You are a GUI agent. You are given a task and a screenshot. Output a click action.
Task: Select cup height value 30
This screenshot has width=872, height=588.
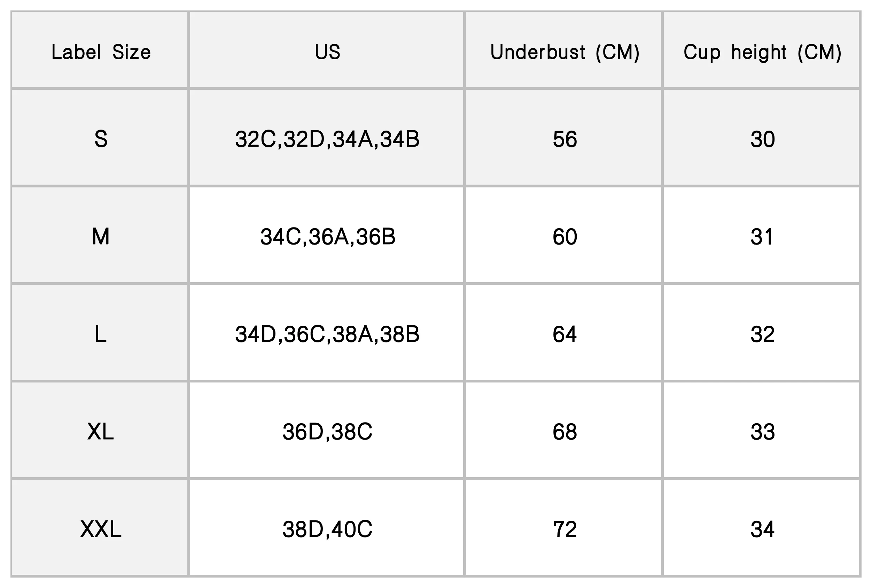pyautogui.click(x=762, y=139)
